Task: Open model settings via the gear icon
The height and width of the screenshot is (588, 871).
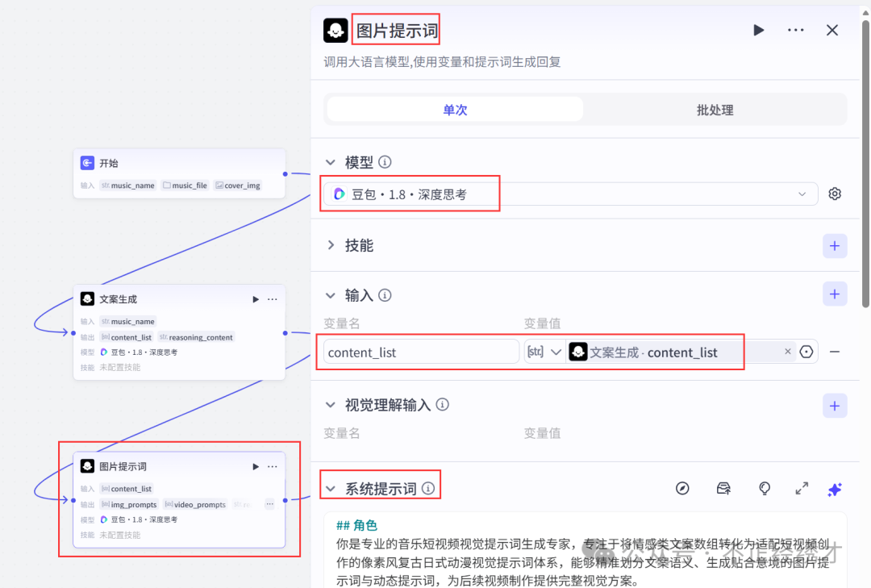Action: (835, 194)
